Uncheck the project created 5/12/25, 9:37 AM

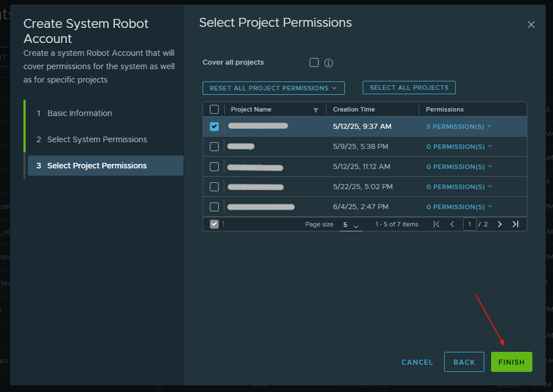tap(214, 127)
